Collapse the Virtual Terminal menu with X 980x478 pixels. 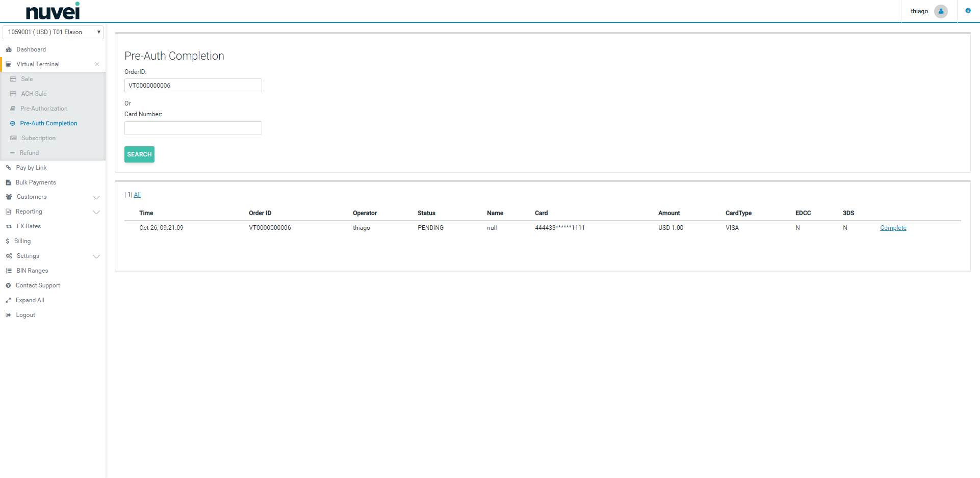coord(97,64)
